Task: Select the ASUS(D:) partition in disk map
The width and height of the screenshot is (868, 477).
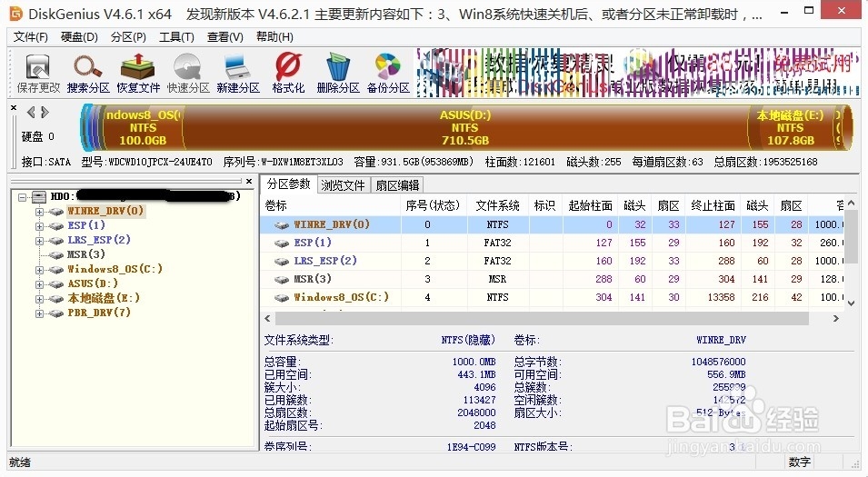Action: click(465, 128)
